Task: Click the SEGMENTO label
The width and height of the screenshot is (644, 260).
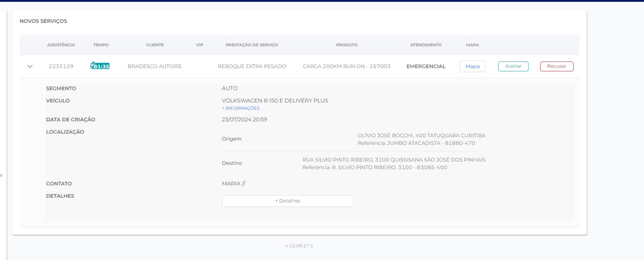Action: (61, 88)
